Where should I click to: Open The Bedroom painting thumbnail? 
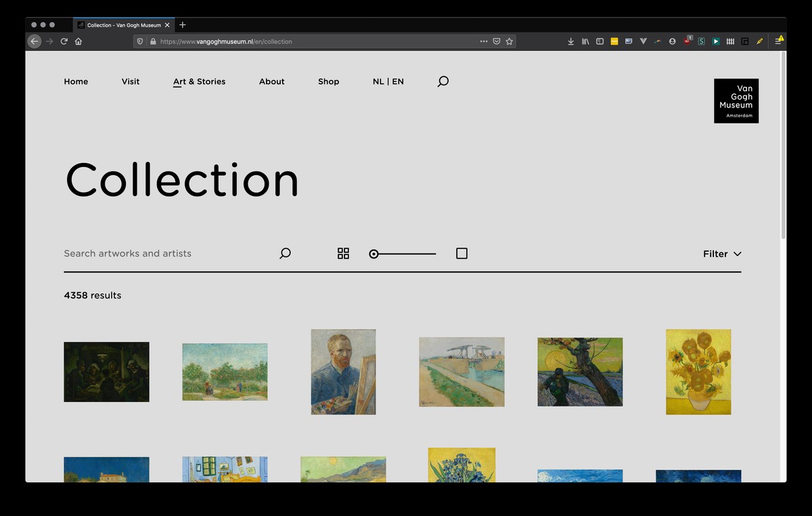coord(225,469)
